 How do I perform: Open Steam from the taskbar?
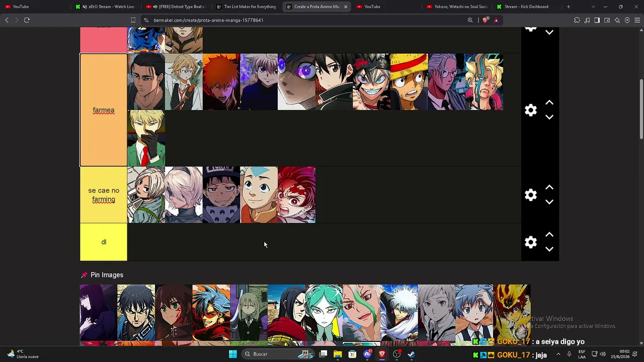click(412, 354)
